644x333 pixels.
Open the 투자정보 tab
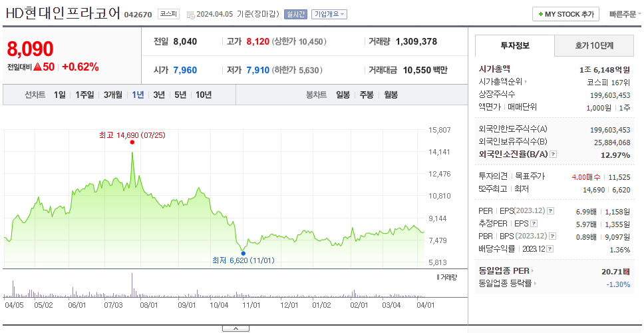515,46
